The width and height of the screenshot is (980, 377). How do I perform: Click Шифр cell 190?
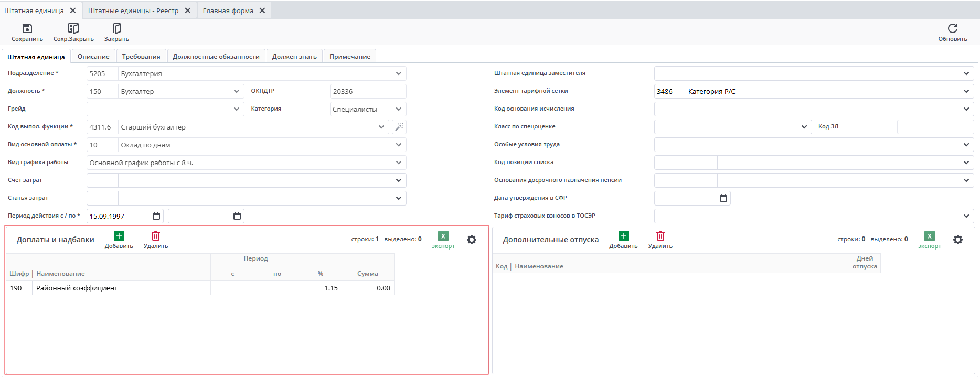point(19,288)
